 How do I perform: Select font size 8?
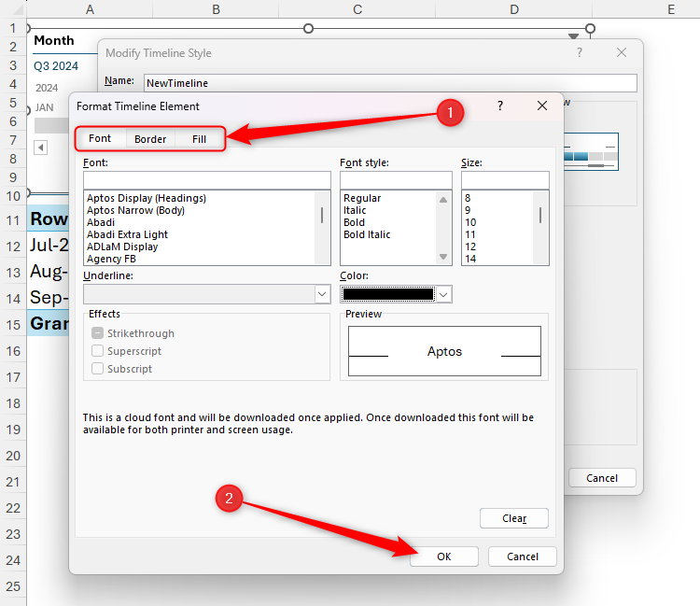(x=468, y=198)
